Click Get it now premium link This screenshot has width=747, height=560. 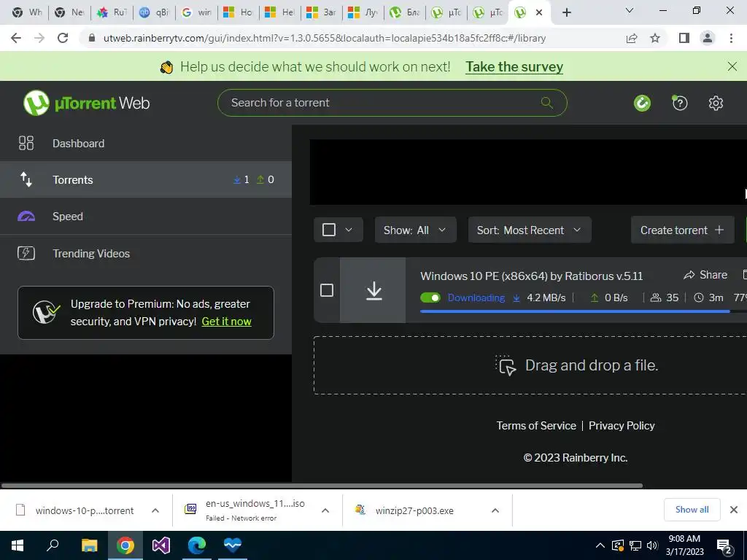click(226, 322)
